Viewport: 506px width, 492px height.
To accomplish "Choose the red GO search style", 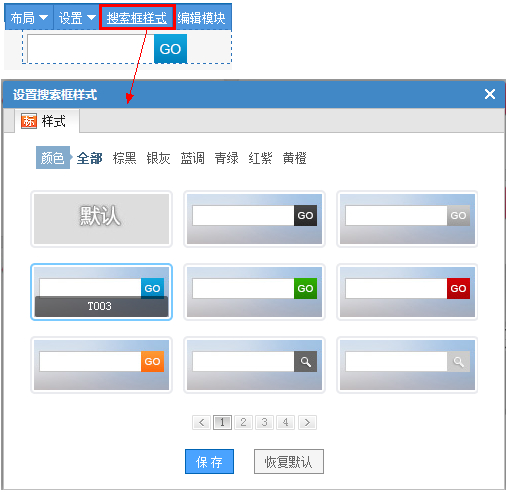I will click(407, 292).
